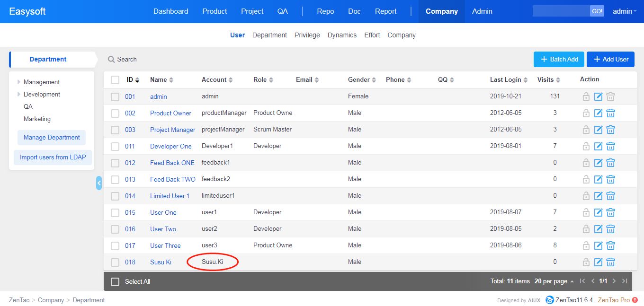The width and height of the screenshot is (644, 306).
Task: Click Import users from LDAP
Action: [x=53, y=157]
